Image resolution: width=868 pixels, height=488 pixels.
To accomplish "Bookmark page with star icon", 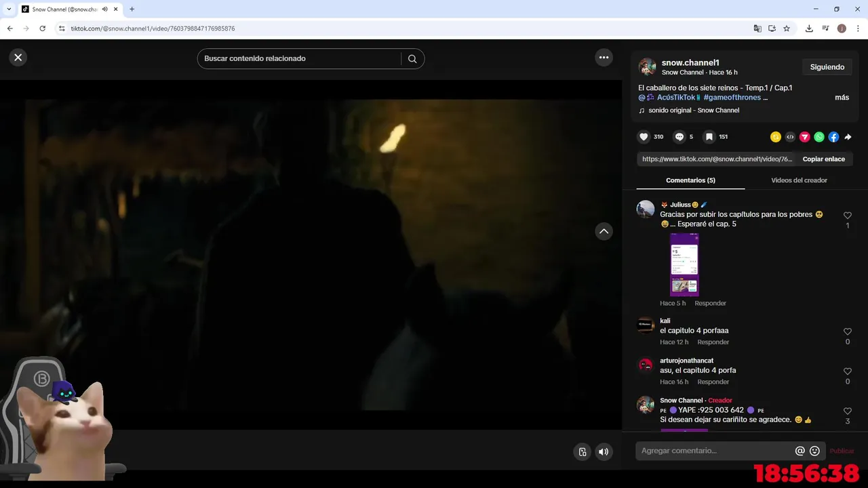I will pos(787,28).
